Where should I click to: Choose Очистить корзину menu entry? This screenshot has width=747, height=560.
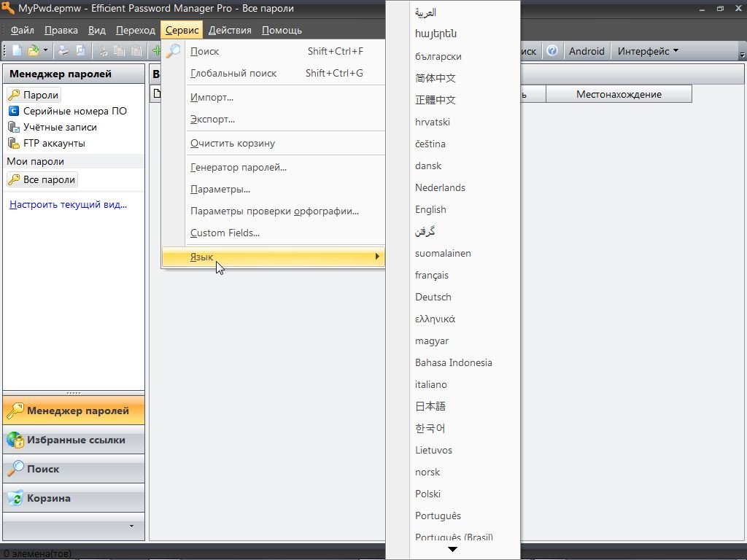coord(274,143)
